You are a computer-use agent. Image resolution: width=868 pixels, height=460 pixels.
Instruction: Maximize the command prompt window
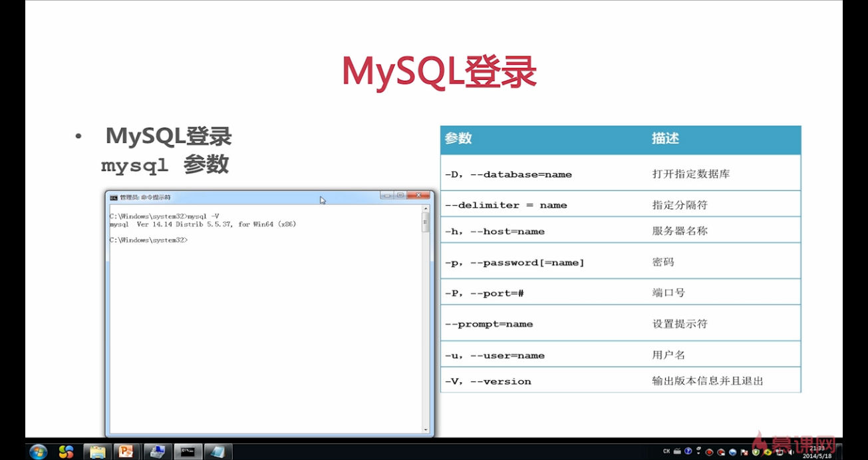pyautogui.click(x=400, y=196)
